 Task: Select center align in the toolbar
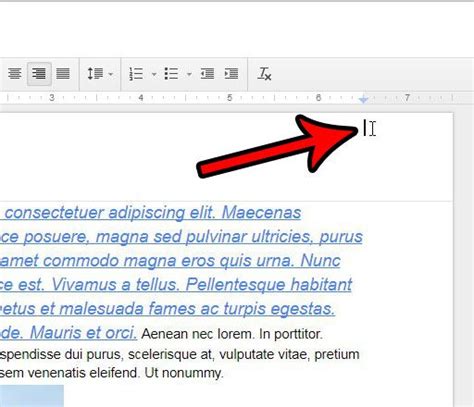(15, 74)
